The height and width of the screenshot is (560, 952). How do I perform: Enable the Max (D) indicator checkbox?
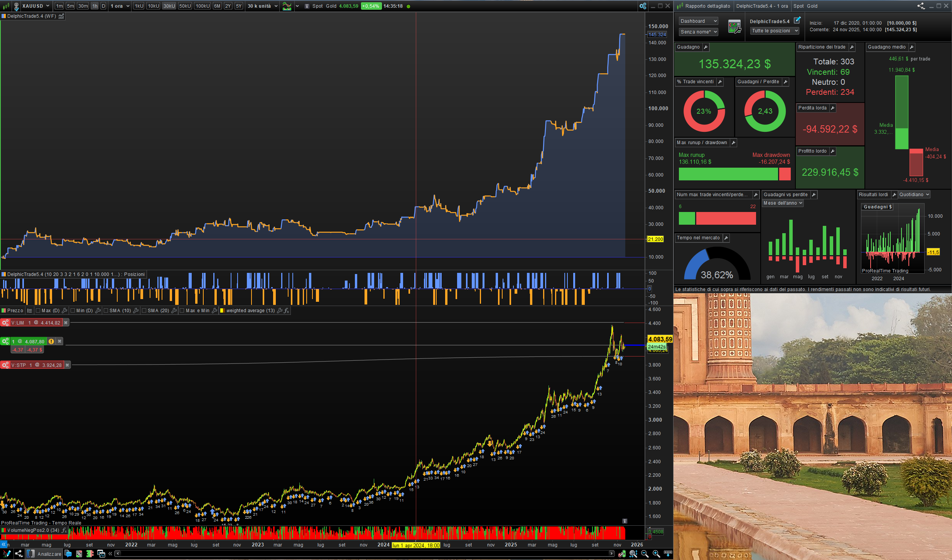point(38,311)
